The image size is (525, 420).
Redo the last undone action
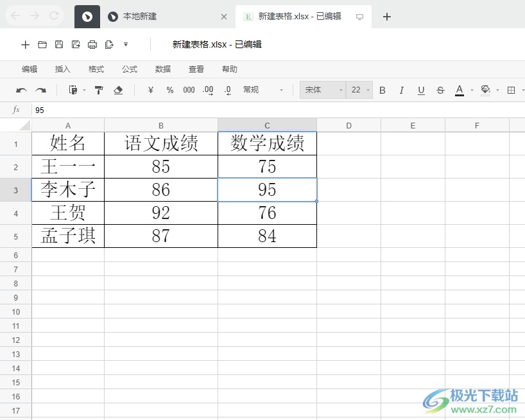41,90
